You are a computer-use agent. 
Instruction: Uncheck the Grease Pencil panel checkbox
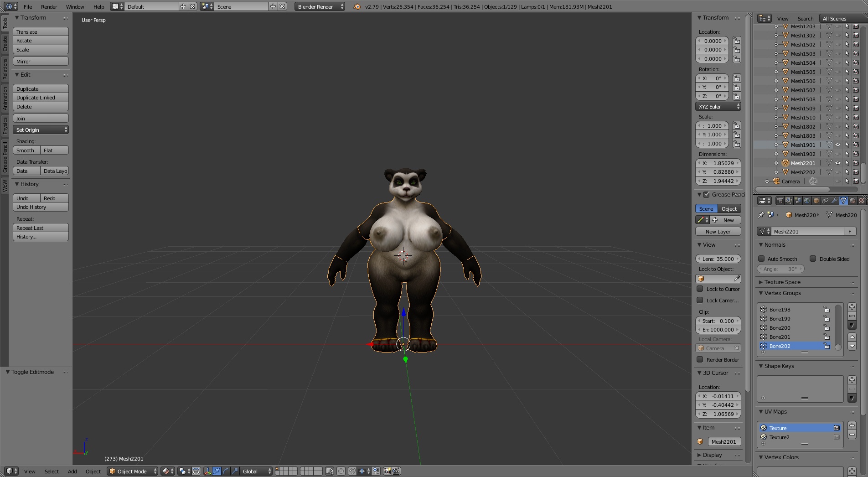706,194
